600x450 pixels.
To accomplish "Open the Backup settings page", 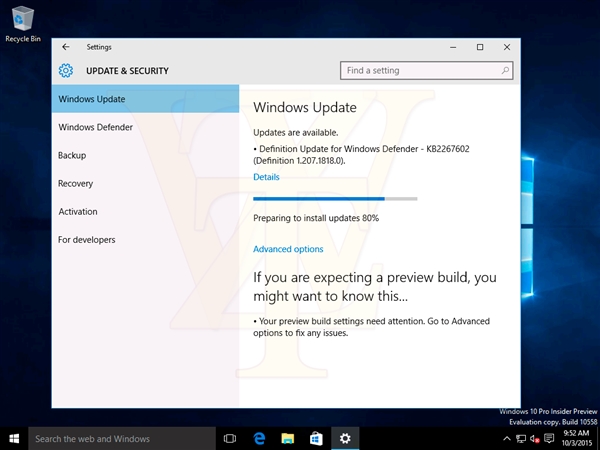I will 72,155.
